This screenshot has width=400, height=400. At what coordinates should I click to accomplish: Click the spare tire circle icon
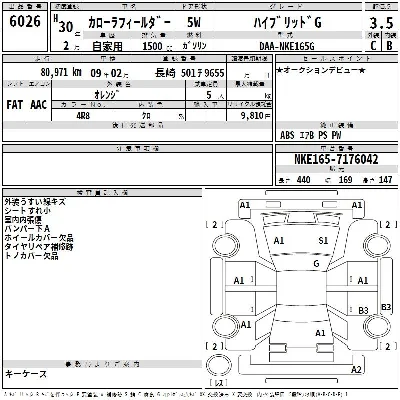coord(219,365)
